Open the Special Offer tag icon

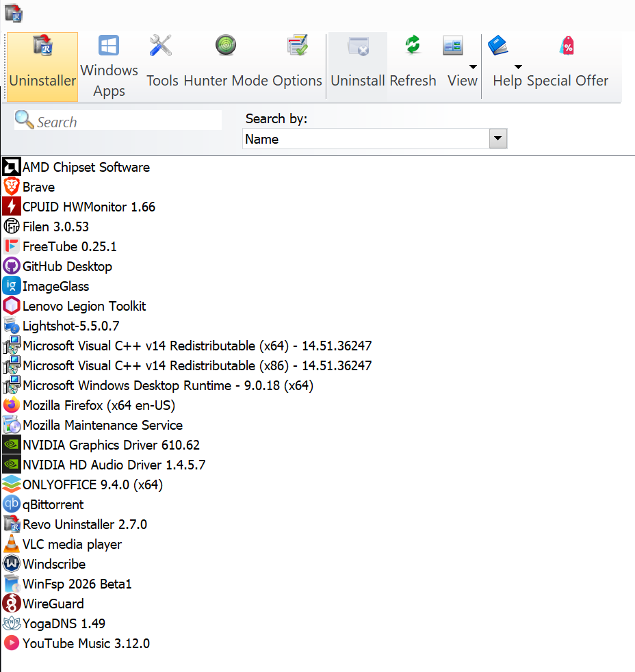567,45
